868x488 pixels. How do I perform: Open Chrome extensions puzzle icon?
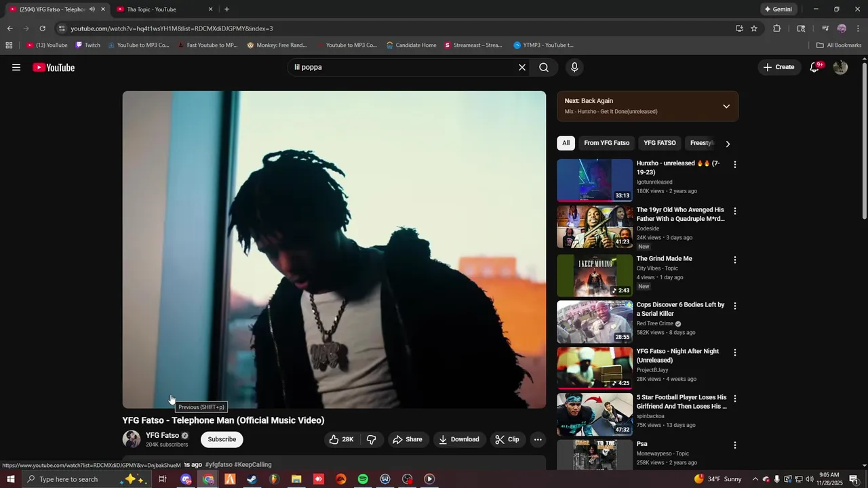click(777, 28)
